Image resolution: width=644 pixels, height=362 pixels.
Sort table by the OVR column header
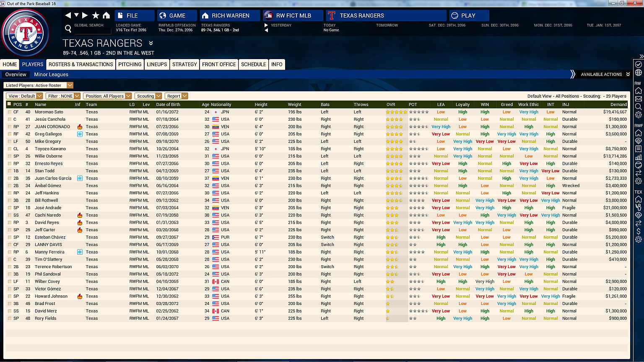391,104
